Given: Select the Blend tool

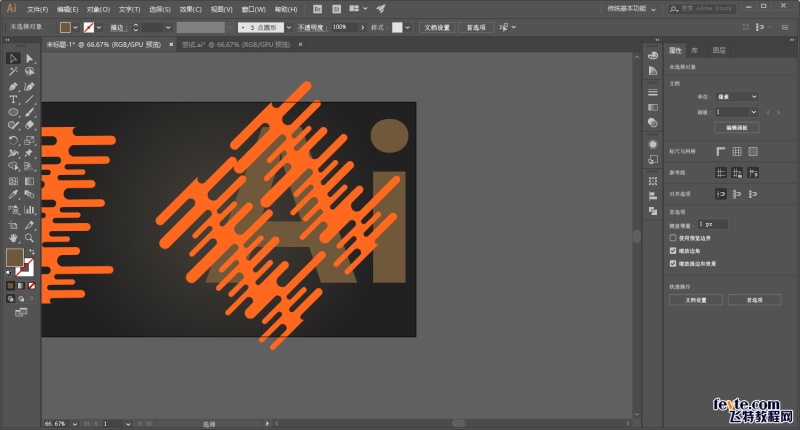Looking at the screenshot, I should (x=30, y=194).
